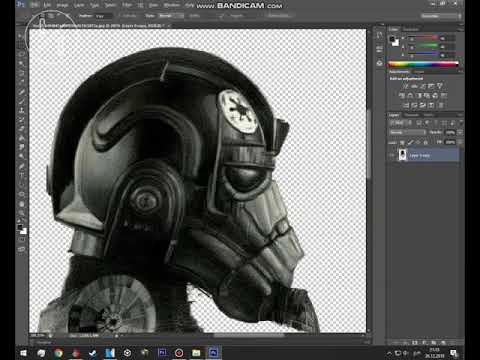The width and height of the screenshot is (480, 360).
Task: Select the Rectangular Marquee tool
Action: pos(21,45)
